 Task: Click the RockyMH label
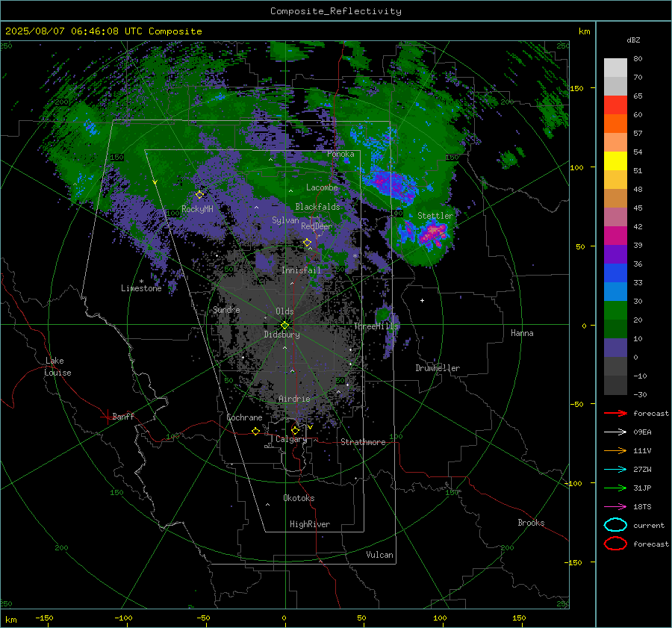(x=197, y=209)
